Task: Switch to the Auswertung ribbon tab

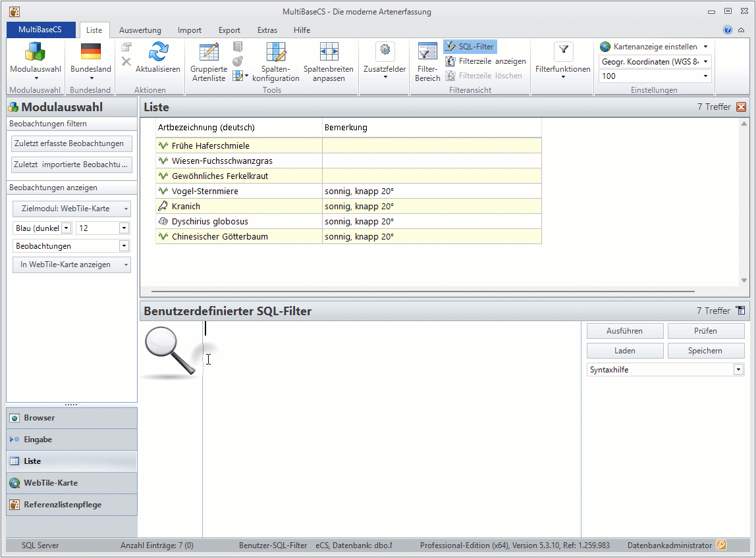Action: click(x=140, y=30)
